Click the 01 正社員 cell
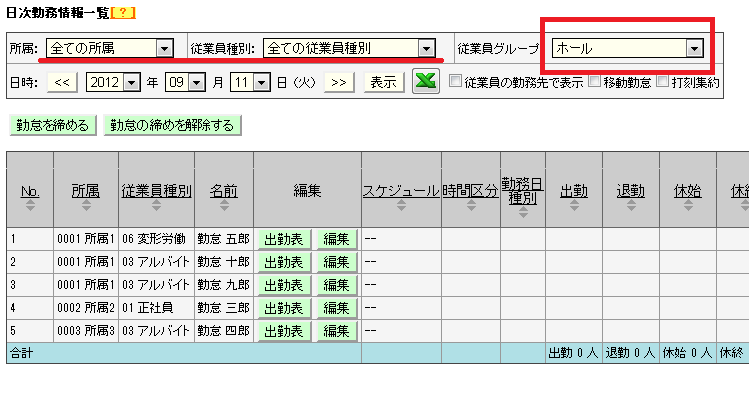This screenshot has height=393, width=749. [156, 308]
